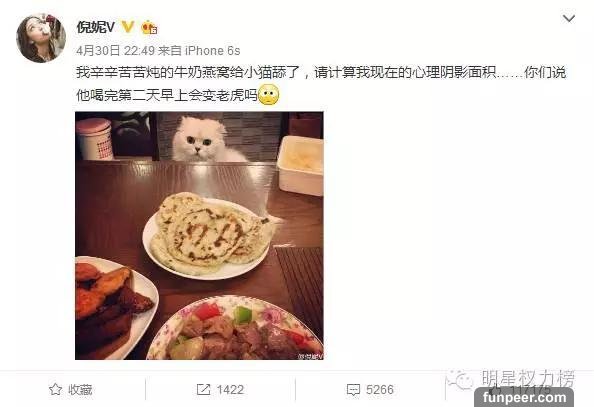Toggle 收藏 to favorite this post
The height and width of the screenshot is (407, 594).
click(x=71, y=390)
